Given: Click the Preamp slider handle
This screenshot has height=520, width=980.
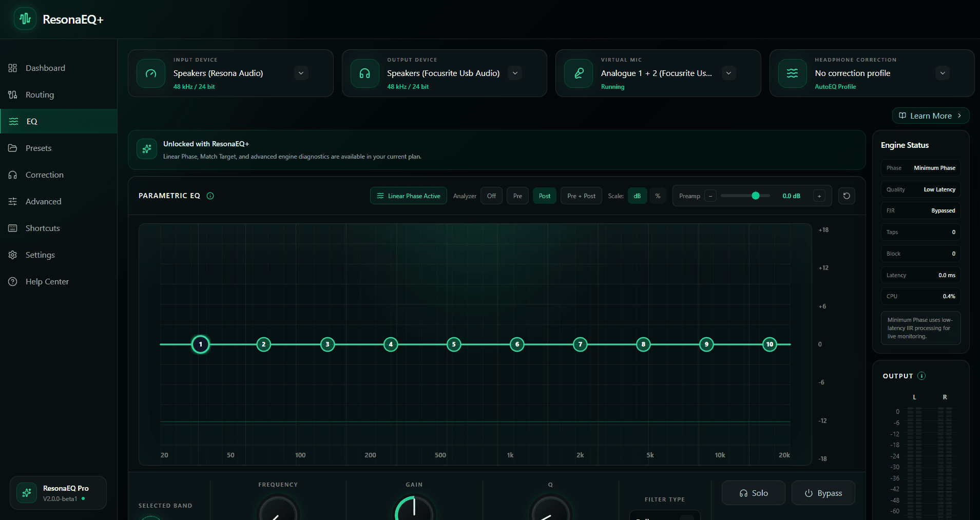Looking at the screenshot, I should click(756, 196).
